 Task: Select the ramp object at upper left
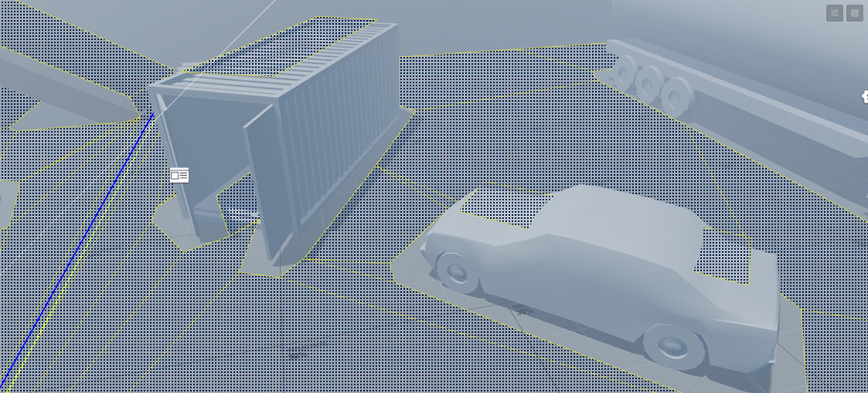[x=64, y=88]
